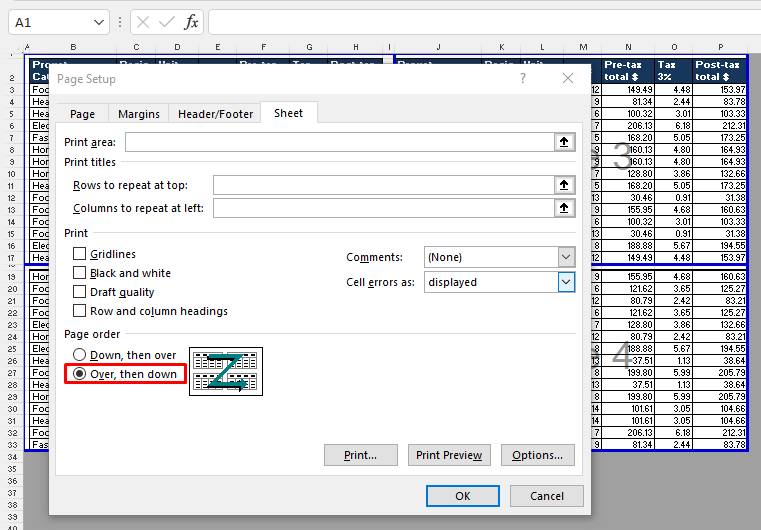Select column N header
The height and width of the screenshot is (530, 761).
pos(628,47)
